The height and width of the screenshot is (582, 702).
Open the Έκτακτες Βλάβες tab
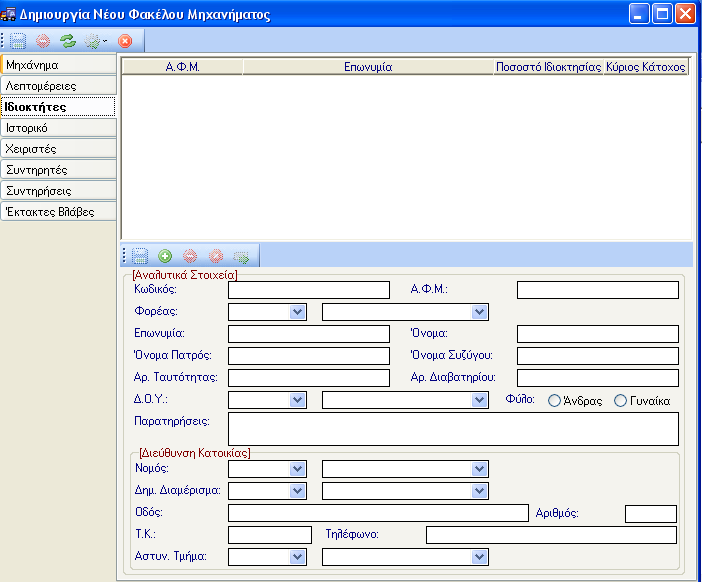[x=59, y=212]
